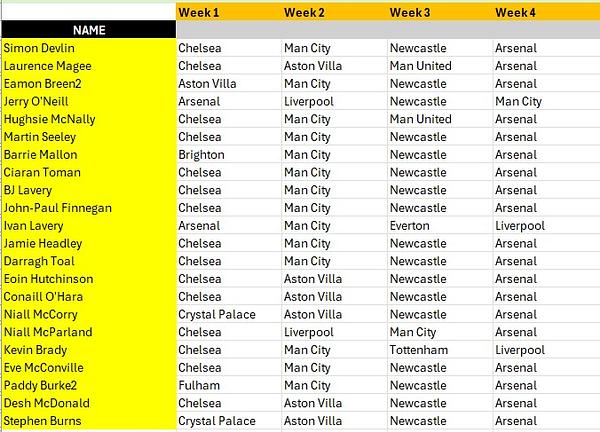Click the Week 1 column header
The height and width of the screenshot is (432, 600).
pyautogui.click(x=198, y=12)
